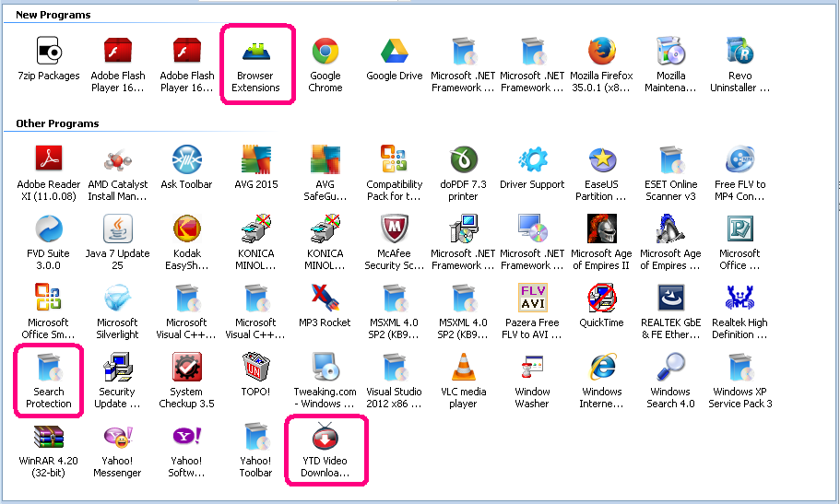
Task: Select Tweaking.com Windows Repair icon
Action: (x=325, y=367)
